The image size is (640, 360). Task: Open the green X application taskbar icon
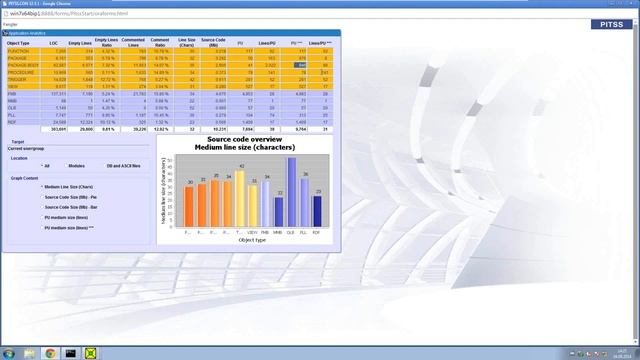pos(91,353)
